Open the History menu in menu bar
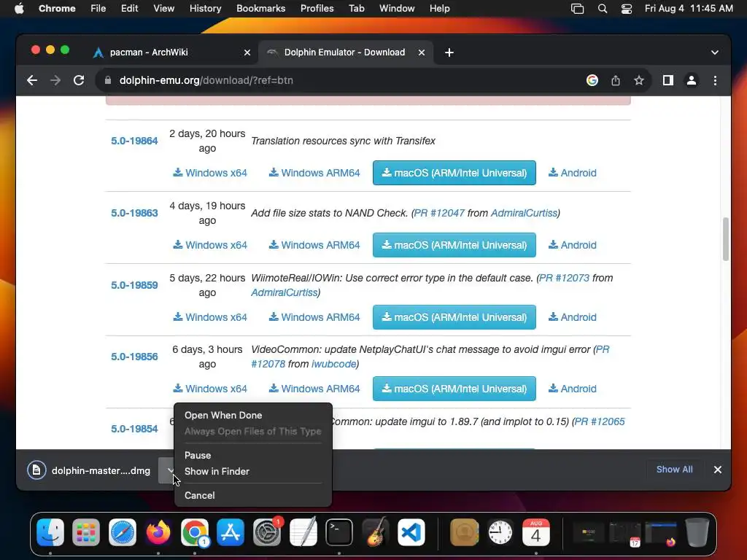Screen dimensions: 747x560 [x=205, y=9]
